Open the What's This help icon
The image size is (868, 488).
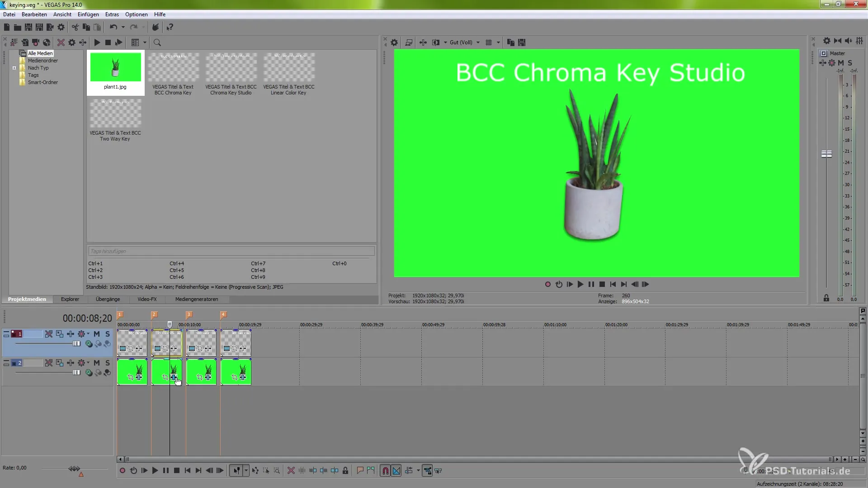click(170, 28)
